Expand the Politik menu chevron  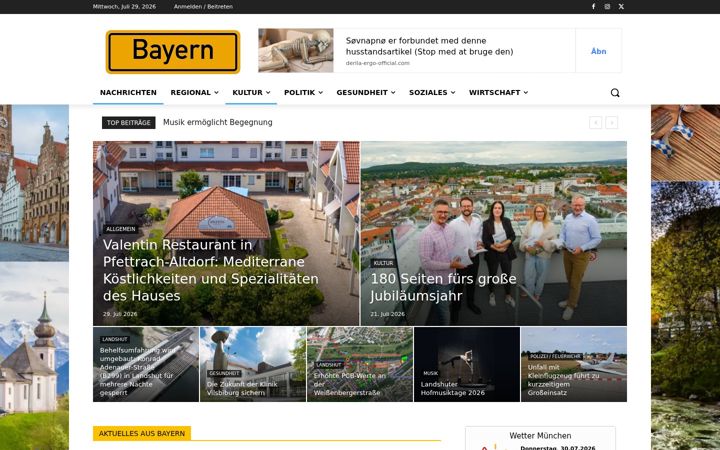click(321, 93)
